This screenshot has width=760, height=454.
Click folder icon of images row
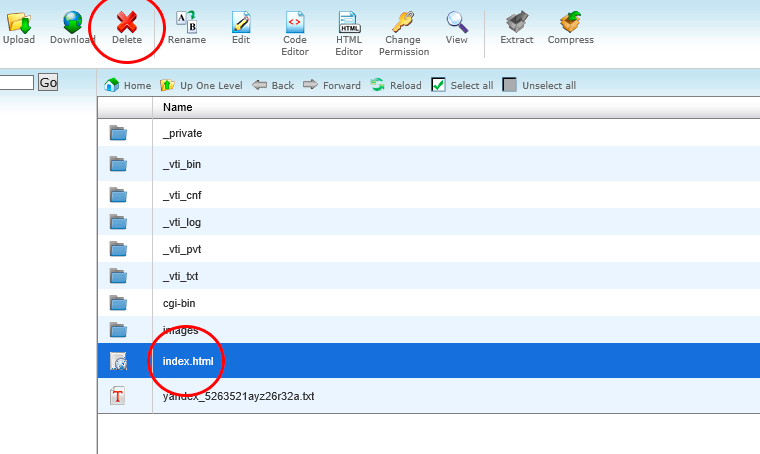(x=118, y=330)
